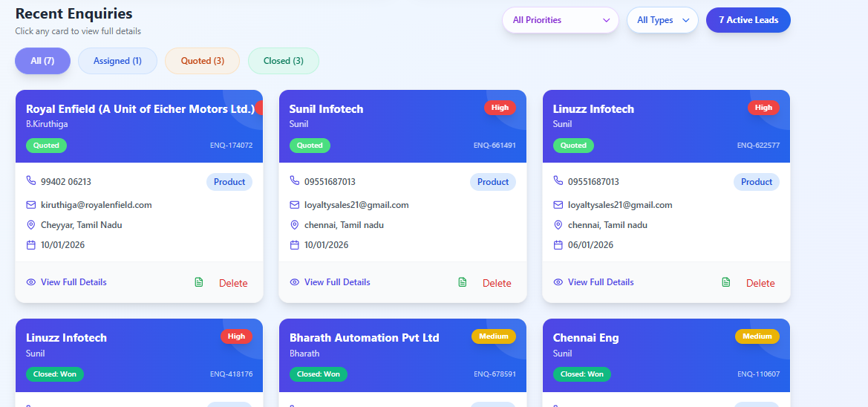
Task: Click calendar icon on Sunil Infotech card
Action: [295, 244]
